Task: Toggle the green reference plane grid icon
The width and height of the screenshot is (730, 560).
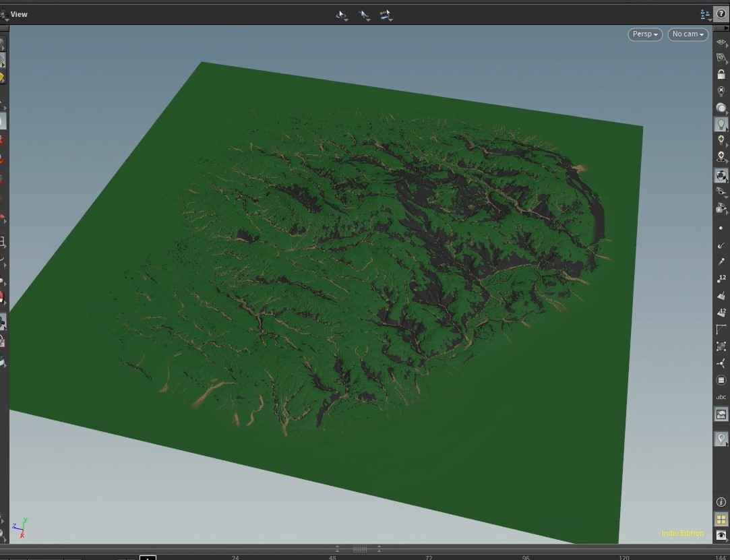Action: 721,58
